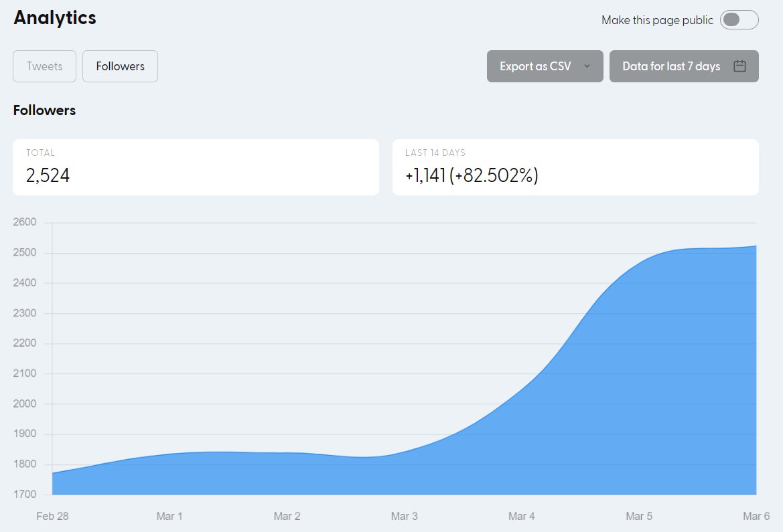Viewport: 783px width, 532px height.
Task: Click the 2200 y-axis label
Action: [25, 343]
